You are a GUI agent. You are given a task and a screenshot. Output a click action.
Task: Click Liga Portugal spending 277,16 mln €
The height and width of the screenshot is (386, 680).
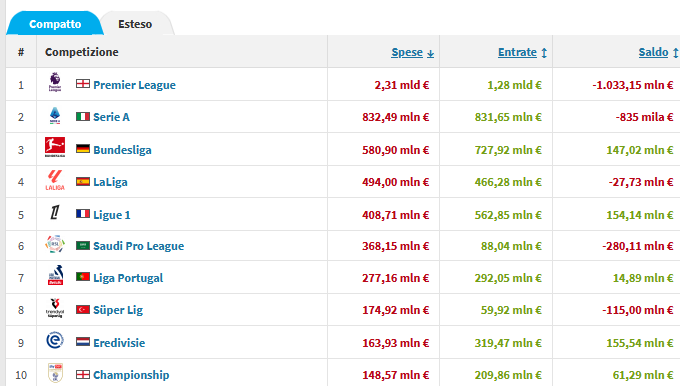(x=396, y=278)
